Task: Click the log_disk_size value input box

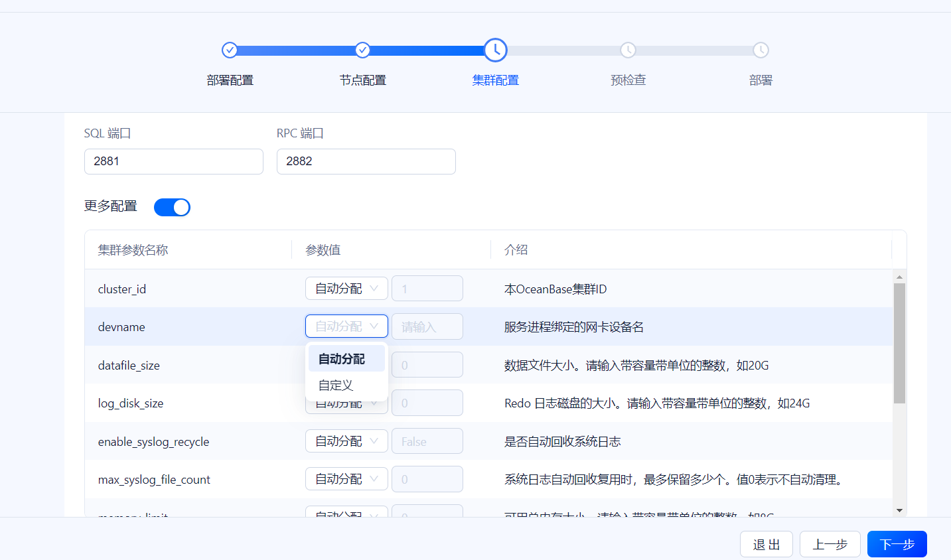Action: pyautogui.click(x=427, y=403)
